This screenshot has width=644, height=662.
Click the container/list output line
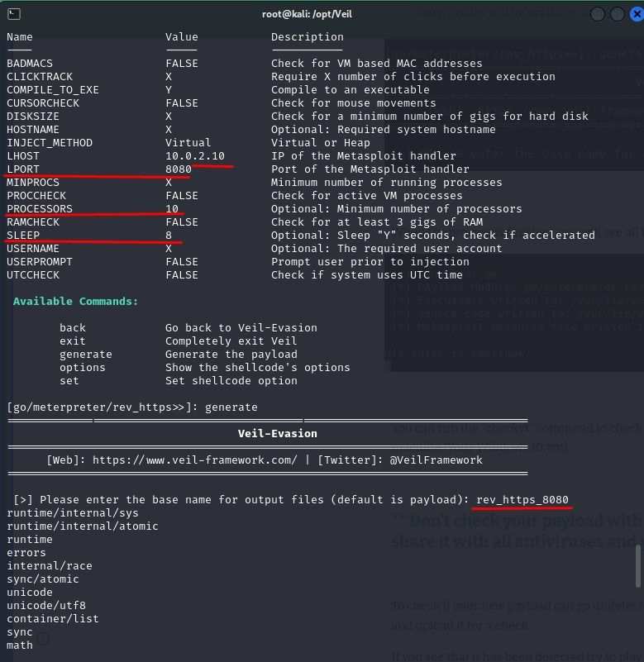pyautogui.click(x=53, y=619)
